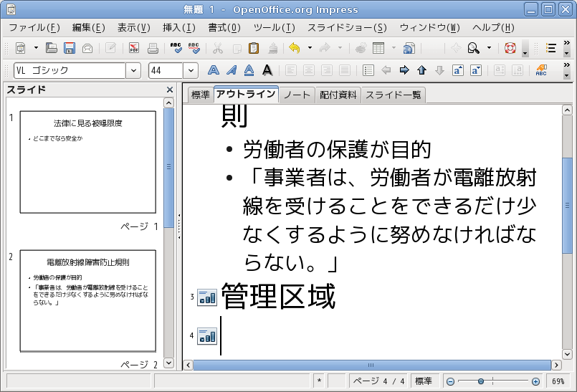Switch to the スライド一覧 tab
Viewport: 577px width, 392px height.
pyautogui.click(x=393, y=95)
